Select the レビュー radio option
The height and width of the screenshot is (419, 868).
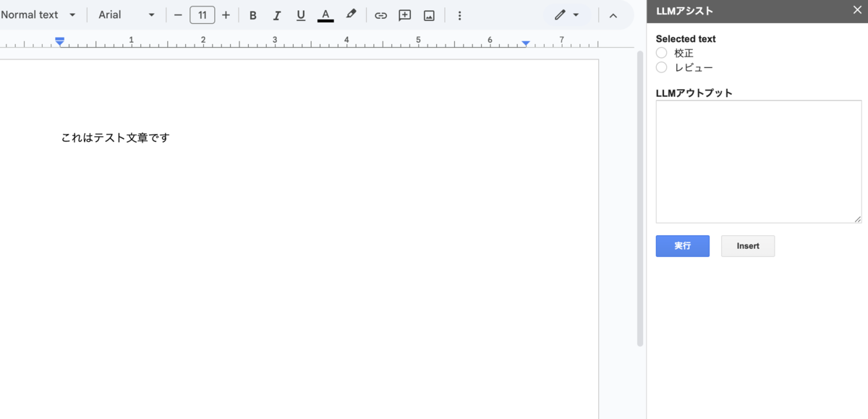(x=661, y=67)
